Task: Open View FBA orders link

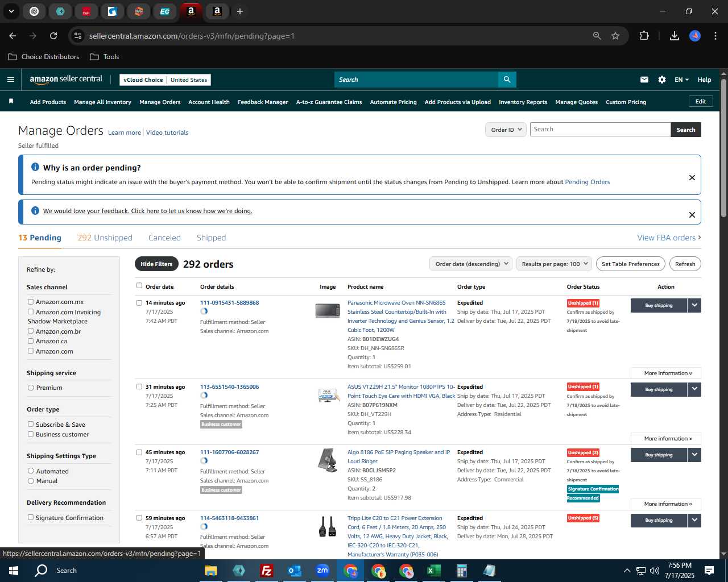Action: click(669, 238)
